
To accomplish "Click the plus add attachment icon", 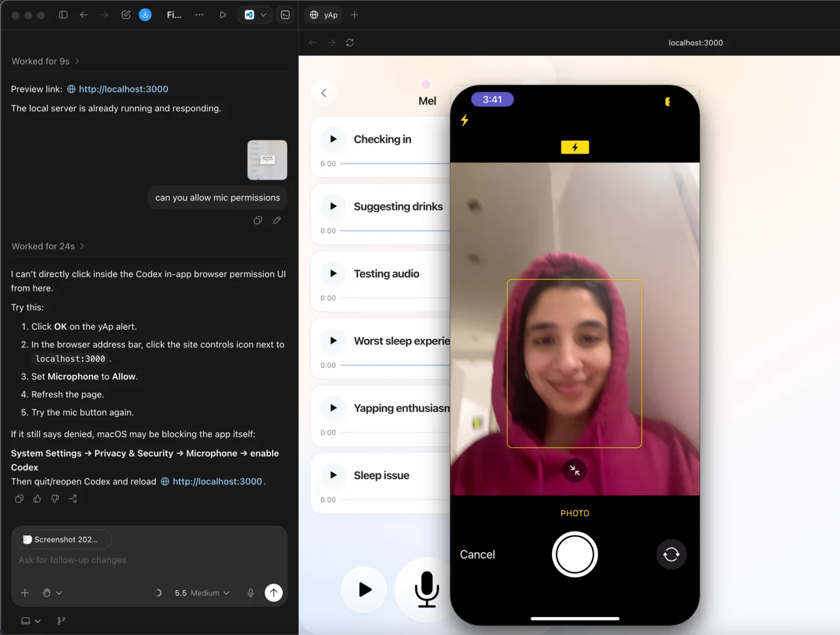I will click(x=25, y=592).
